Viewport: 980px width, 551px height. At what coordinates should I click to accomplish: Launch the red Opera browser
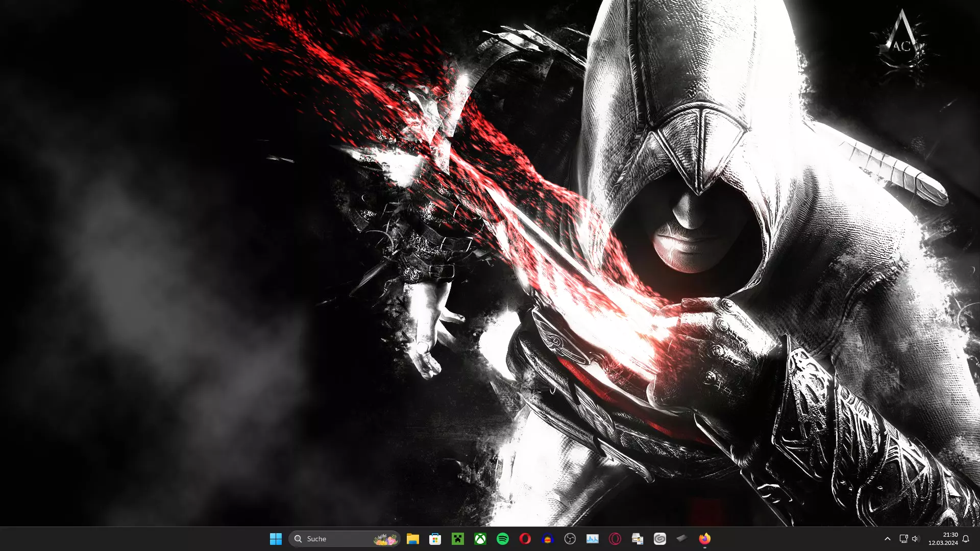tap(525, 539)
